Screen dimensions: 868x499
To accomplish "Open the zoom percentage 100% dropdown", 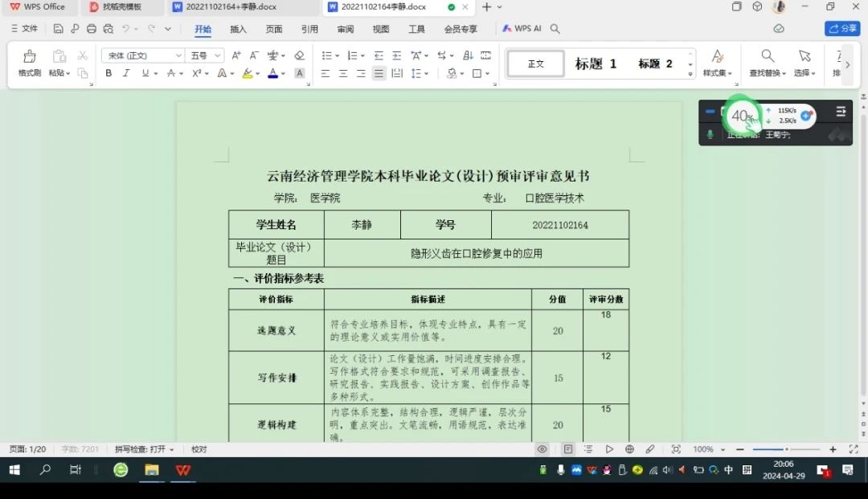I will point(708,449).
